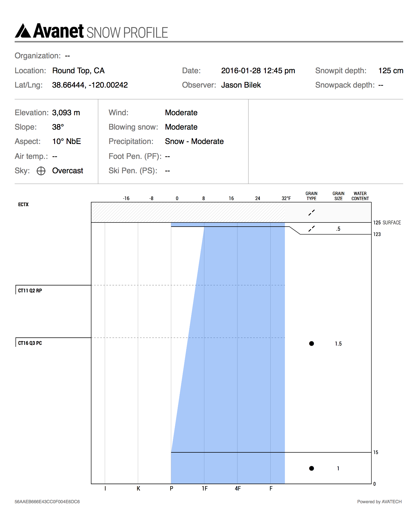
Task: Select the grain type symbol beside .5 size
Action: pyautogui.click(x=311, y=229)
